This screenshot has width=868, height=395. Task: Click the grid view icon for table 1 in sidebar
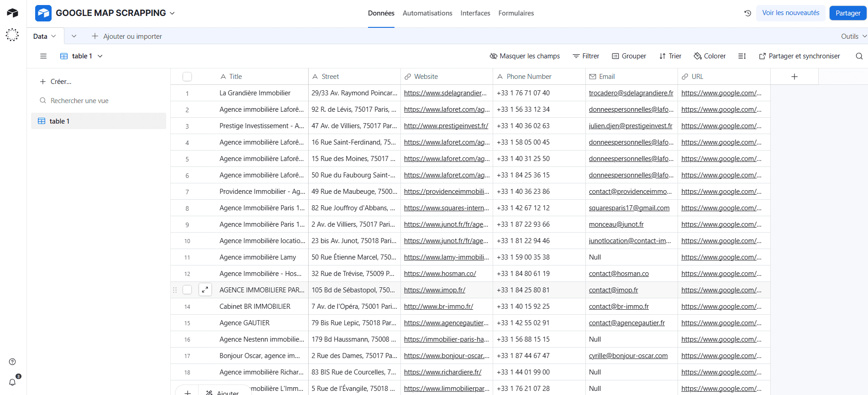[42, 121]
